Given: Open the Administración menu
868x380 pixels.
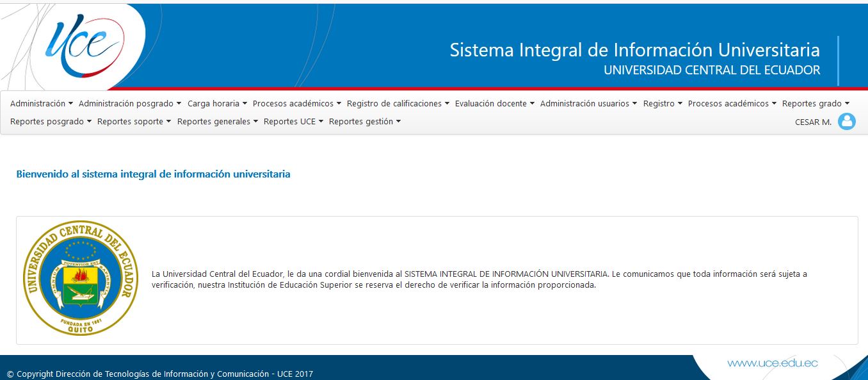Looking at the screenshot, I should pyautogui.click(x=42, y=103).
